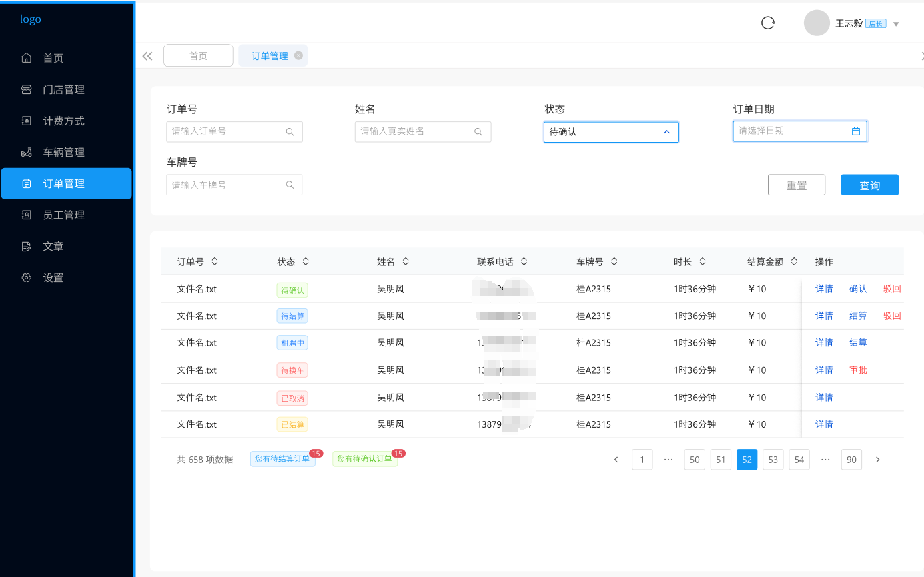The width and height of the screenshot is (924, 577).
Task: Click 结算 for the 待结算 order
Action: (x=858, y=316)
